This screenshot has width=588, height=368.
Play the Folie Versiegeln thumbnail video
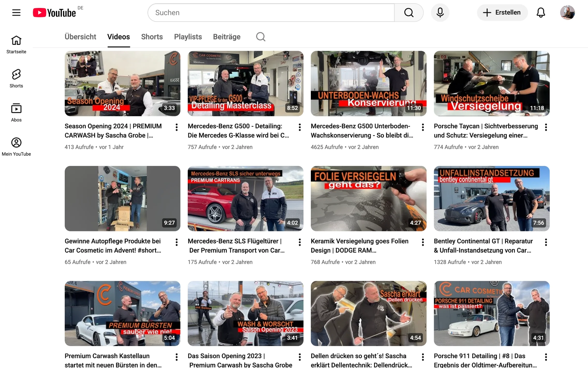pos(368,199)
